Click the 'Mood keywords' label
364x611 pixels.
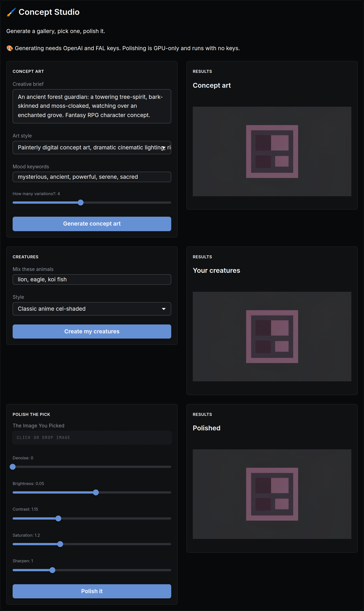point(31,167)
